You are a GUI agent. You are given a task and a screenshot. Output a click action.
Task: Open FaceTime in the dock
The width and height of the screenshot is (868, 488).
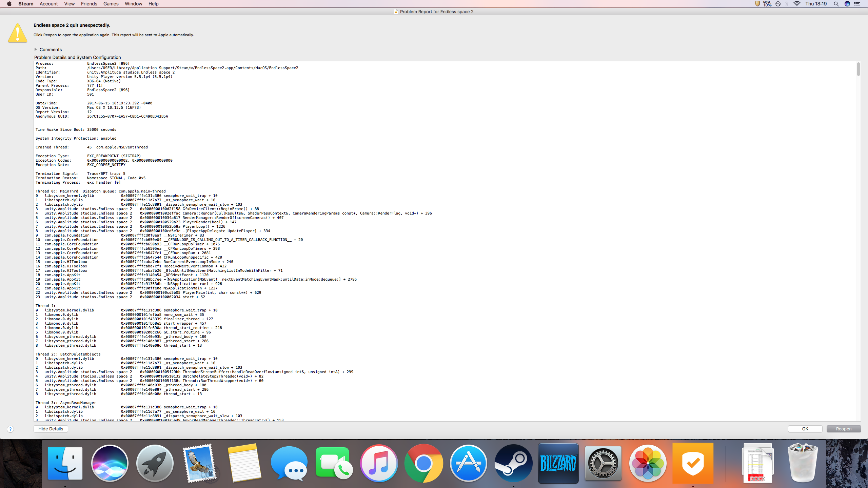334,463
